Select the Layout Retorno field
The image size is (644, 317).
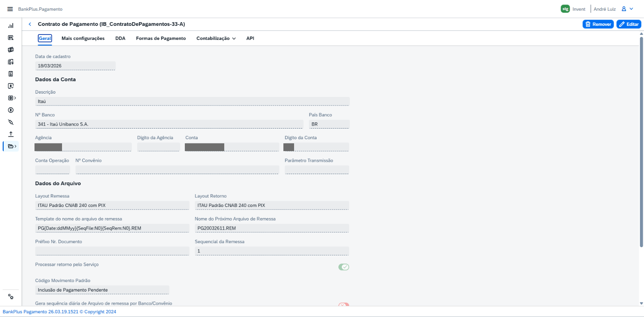272,205
